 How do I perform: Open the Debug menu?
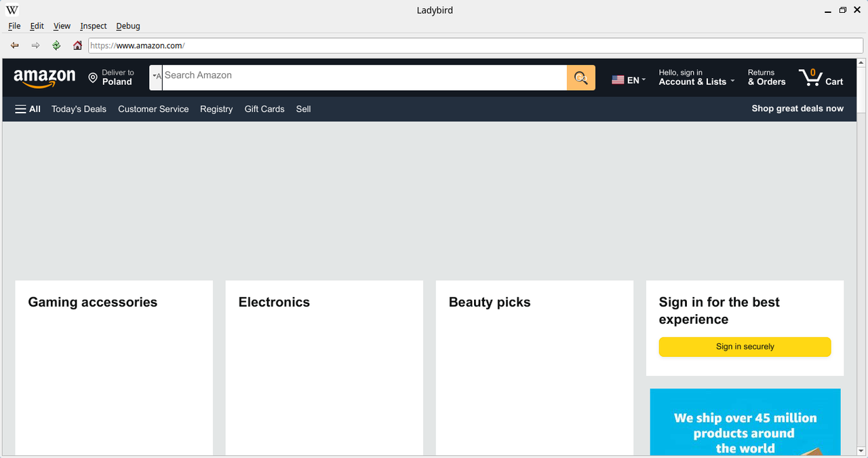pyautogui.click(x=128, y=26)
